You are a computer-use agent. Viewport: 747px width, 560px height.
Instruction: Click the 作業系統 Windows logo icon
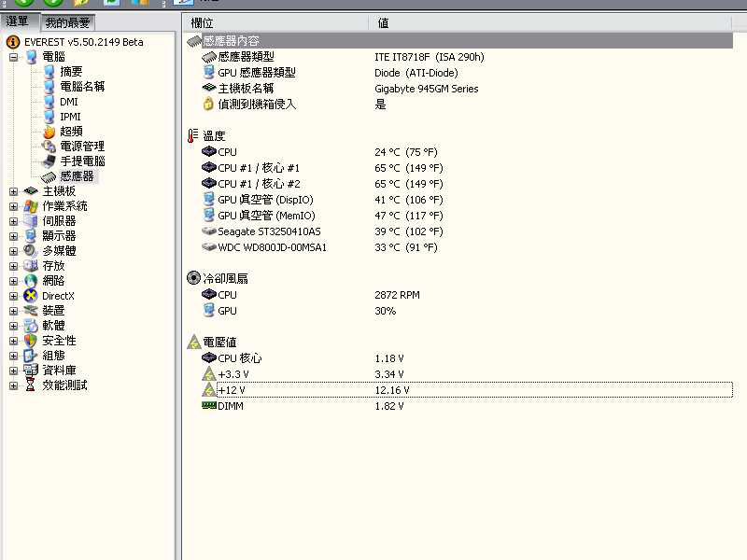coord(31,206)
